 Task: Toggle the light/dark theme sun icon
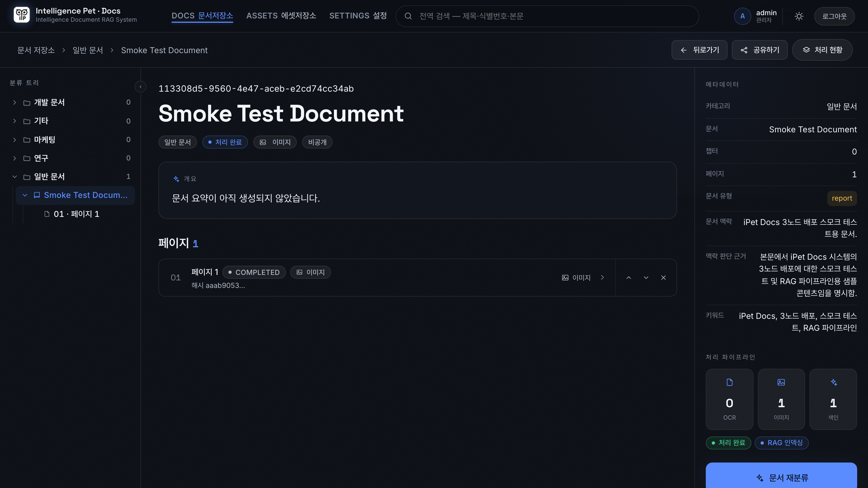pyautogui.click(x=799, y=16)
